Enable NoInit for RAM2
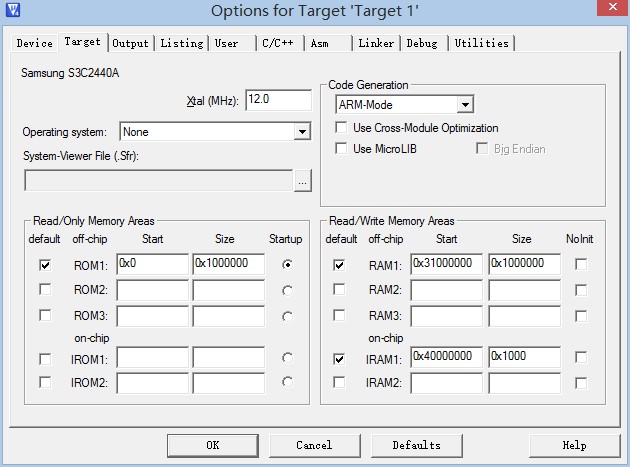 coord(581,290)
